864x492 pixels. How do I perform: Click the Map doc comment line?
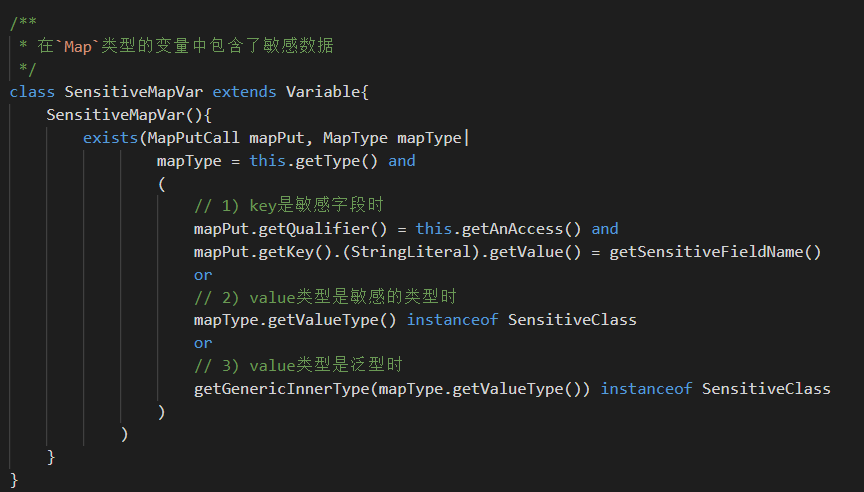[x=176, y=46]
